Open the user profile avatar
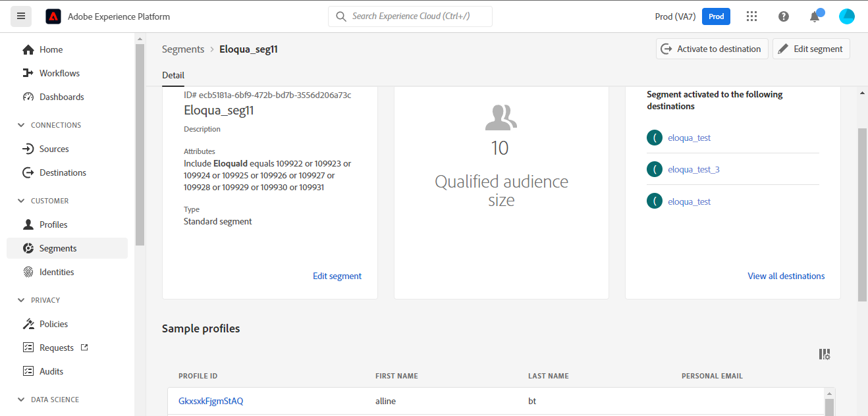Screen dimensions: 868x416 click(x=846, y=16)
